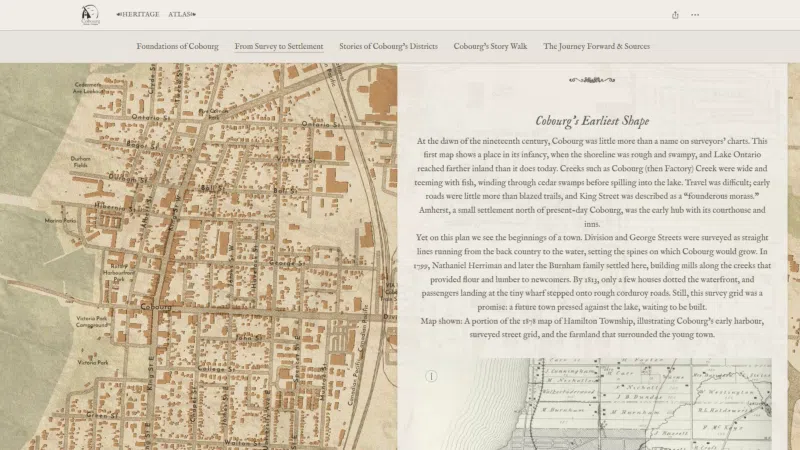Select From Survey to Settlement tab

tap(279, 46)
